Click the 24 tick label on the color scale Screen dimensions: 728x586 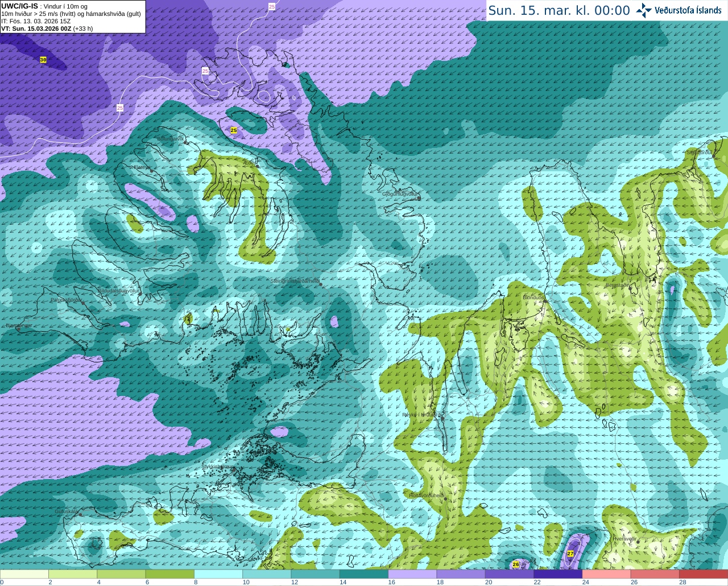585,582
